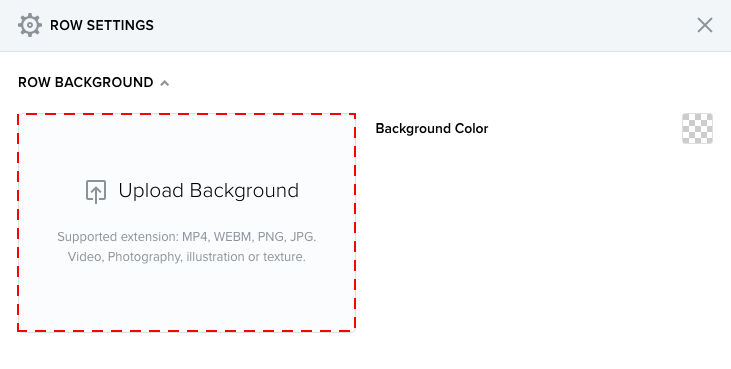Click the supported extension hint text
731x369 pixels.
(186, 237)
